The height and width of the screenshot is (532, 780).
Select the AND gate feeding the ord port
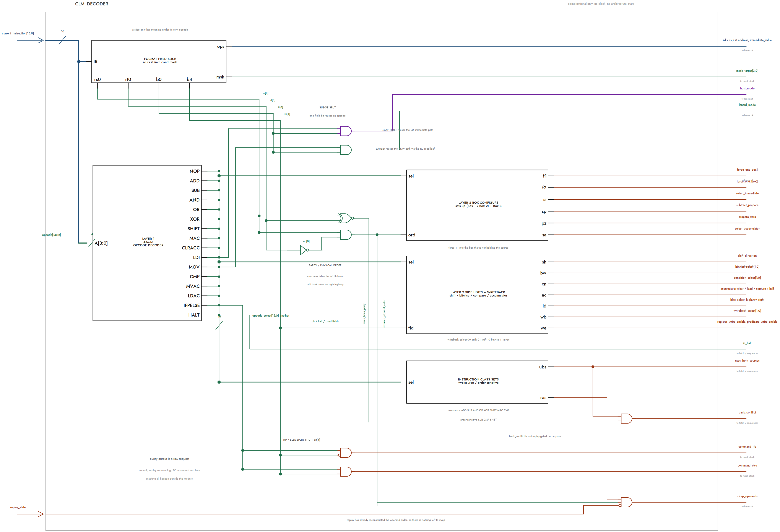346,234
